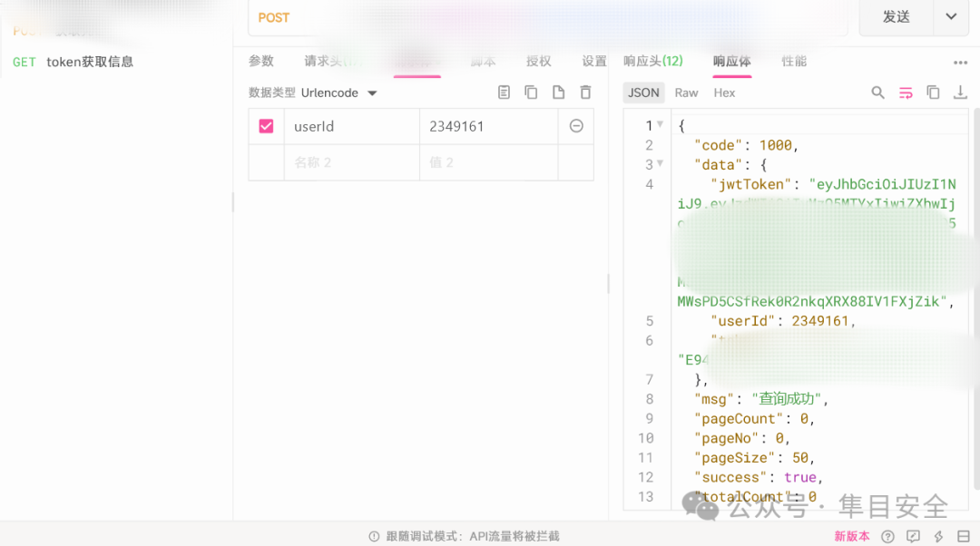Click the paste file icon
This screenshot has width=980, height=546.
tap(558, 93)
